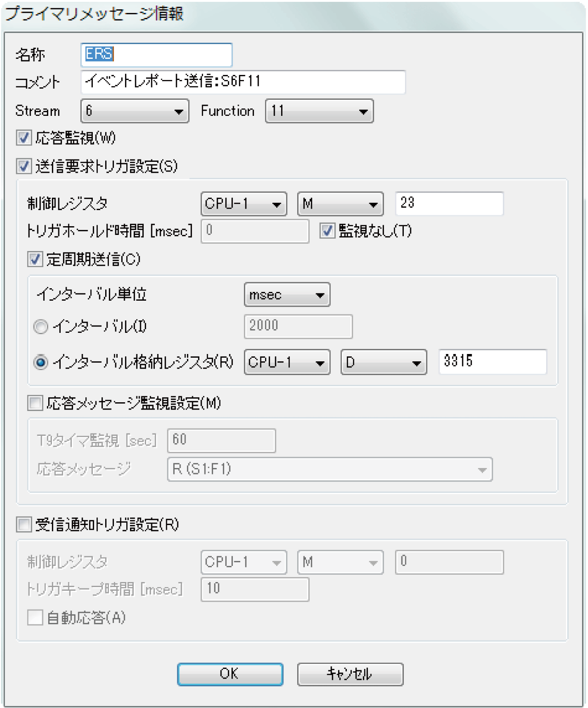
Task: Open the 制御レジスタ M device dropdown
Action: [x=340, y=204]
